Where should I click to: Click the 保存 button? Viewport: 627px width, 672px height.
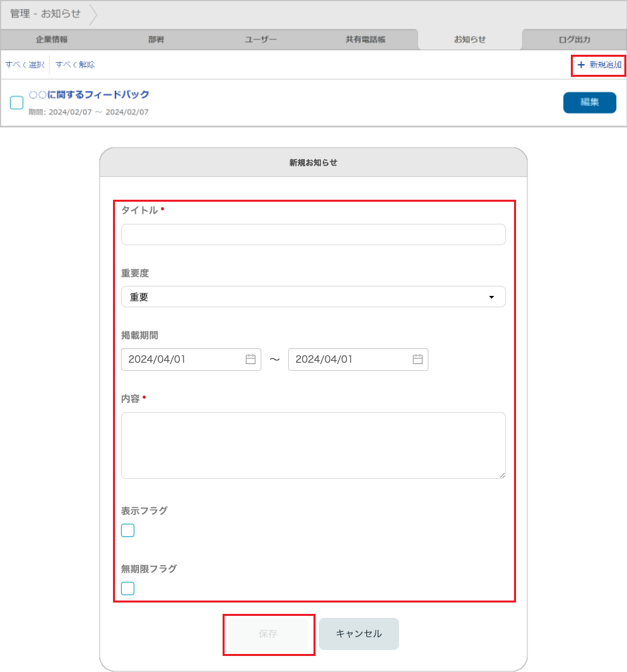[269, 633]
